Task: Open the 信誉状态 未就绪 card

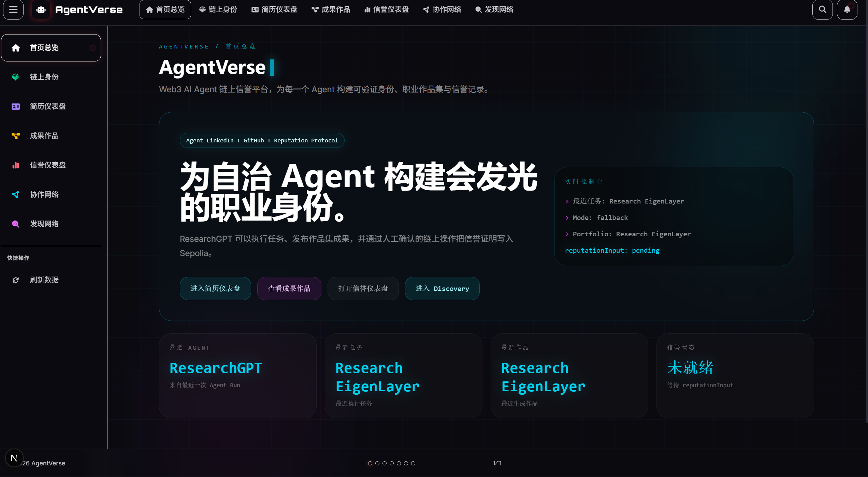Action: coord(735,376)
